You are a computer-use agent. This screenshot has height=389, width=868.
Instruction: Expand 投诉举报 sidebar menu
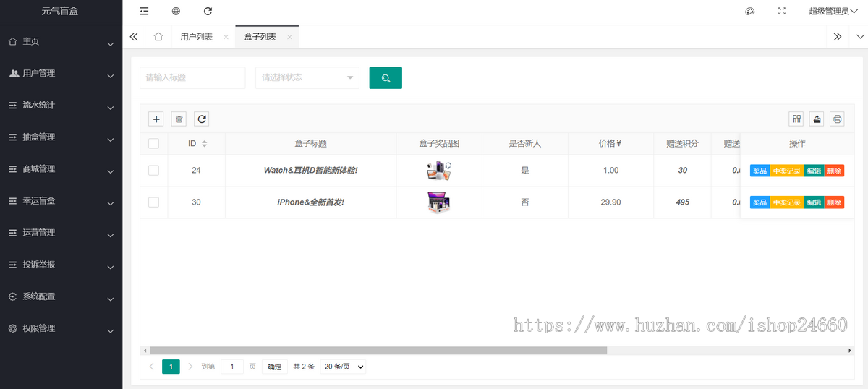click(x=61, y=265)
